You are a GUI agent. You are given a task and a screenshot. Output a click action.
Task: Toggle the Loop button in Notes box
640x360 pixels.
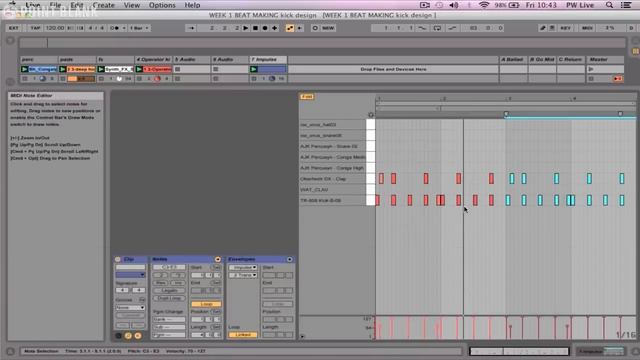click(x=206, y=304)
